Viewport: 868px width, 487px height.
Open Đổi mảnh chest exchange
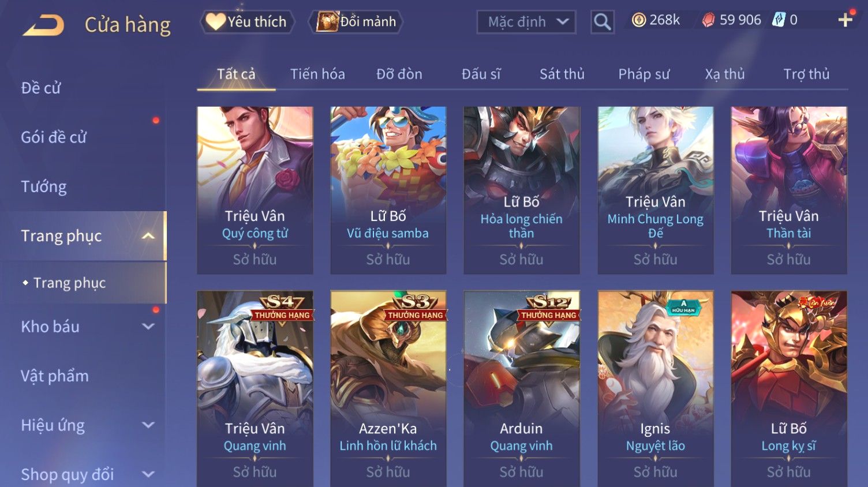coord(356,22)
